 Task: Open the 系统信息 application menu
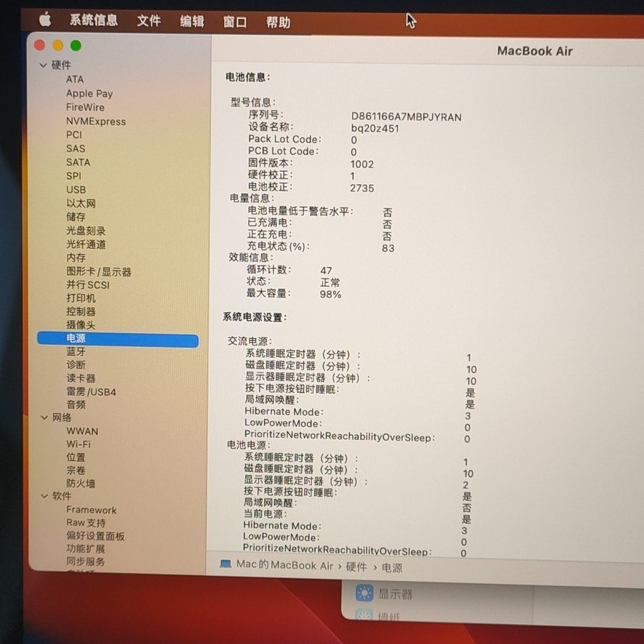click(x=94, y=20)
